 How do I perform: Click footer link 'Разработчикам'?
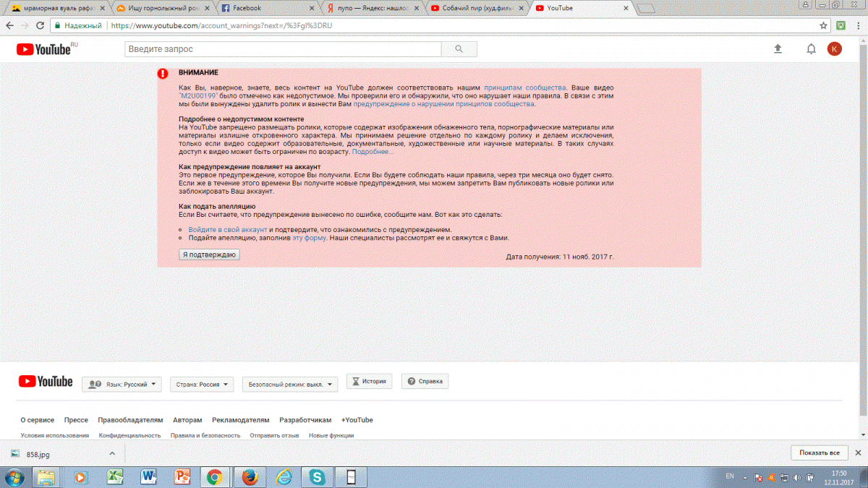click(305, 420)
